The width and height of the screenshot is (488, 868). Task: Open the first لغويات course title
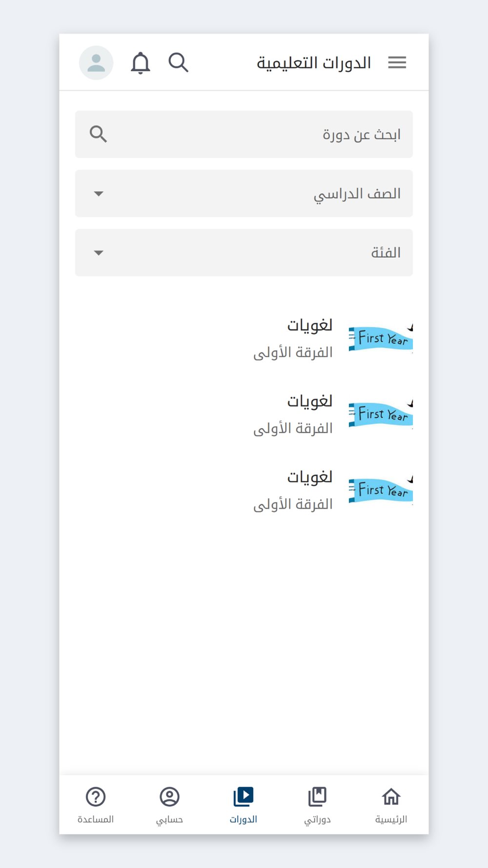point(309,325)
